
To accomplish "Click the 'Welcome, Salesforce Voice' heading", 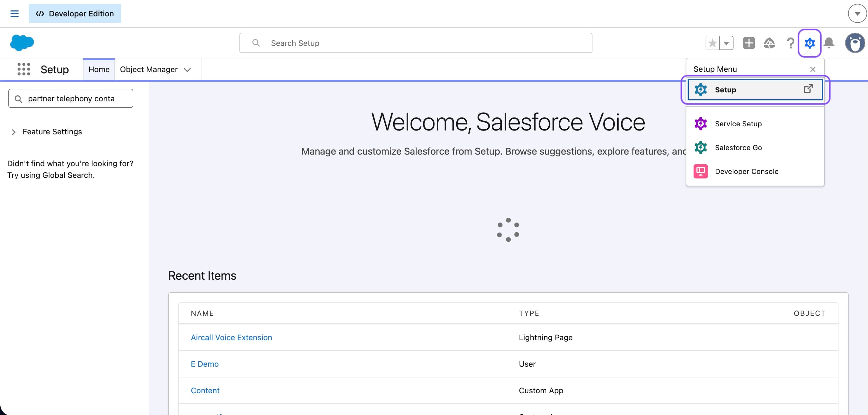I will [508, 122].
